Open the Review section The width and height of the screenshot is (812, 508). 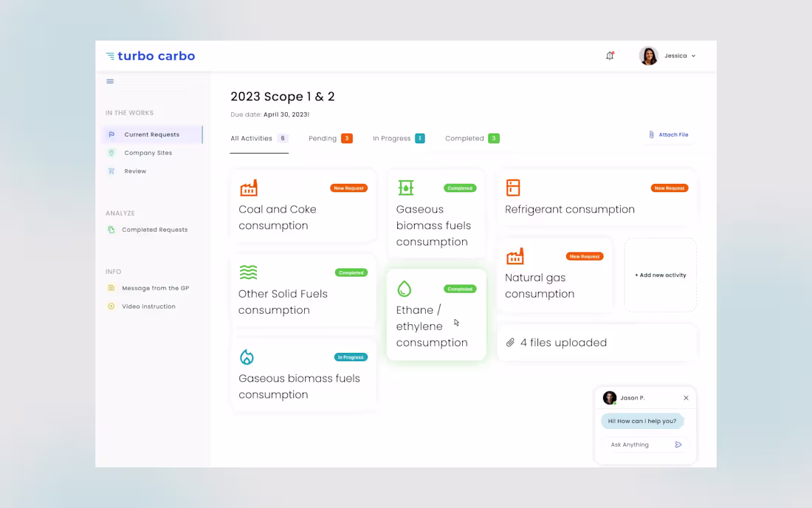(136, 171)
